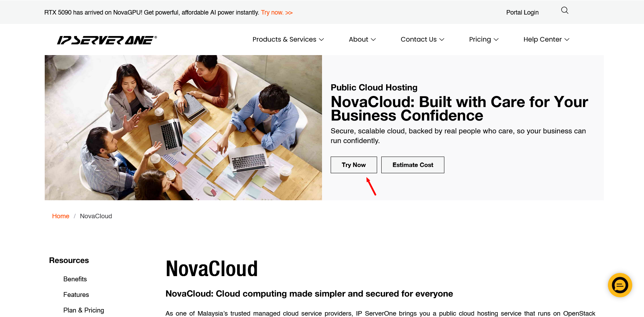Viewport: 644px width, 317px height.
Task: Expand the Help Center chevron
Action: click(567, 39)
